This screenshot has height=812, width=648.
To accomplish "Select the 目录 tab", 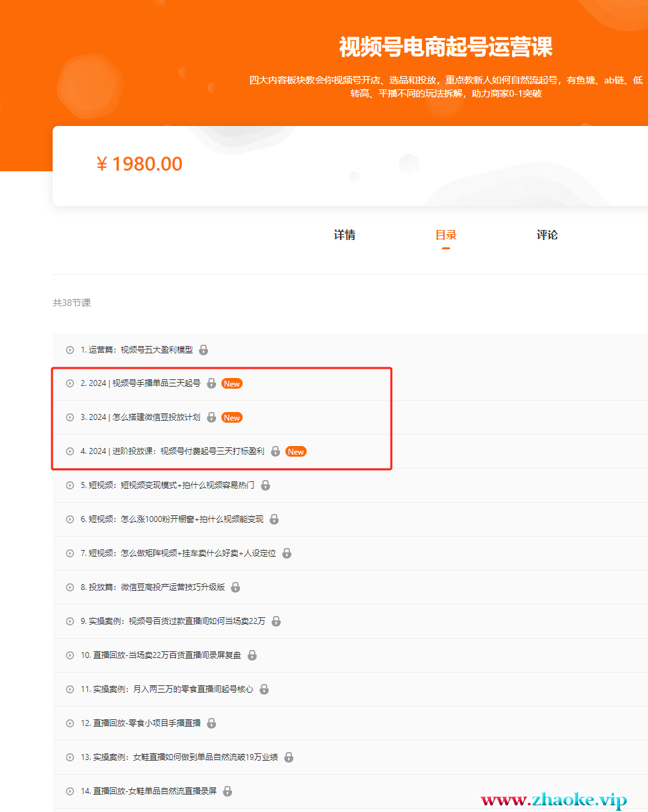I will pyautogui.click(x=446, y=235).
